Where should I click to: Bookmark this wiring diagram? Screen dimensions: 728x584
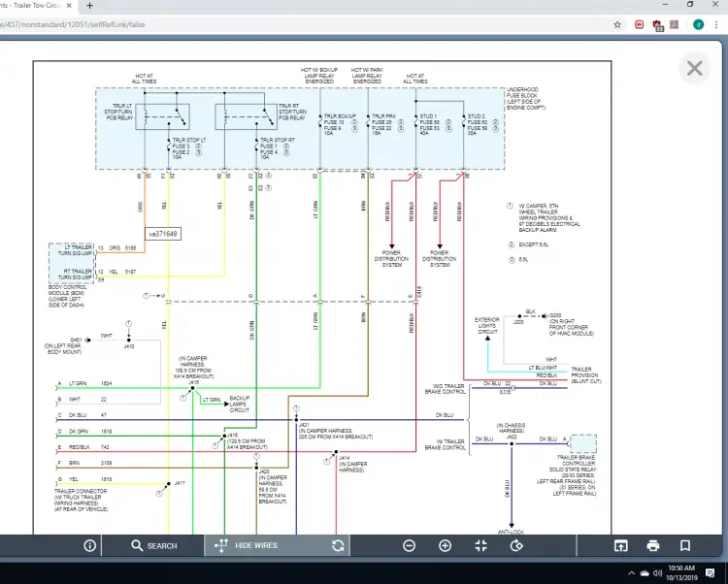coord(685,545)
